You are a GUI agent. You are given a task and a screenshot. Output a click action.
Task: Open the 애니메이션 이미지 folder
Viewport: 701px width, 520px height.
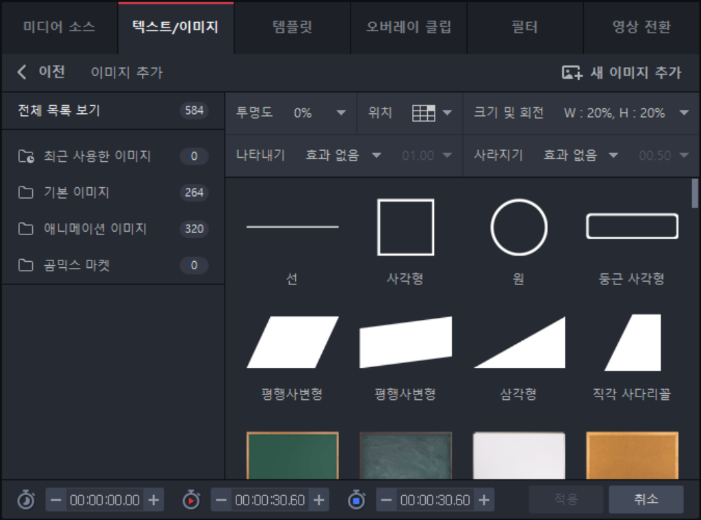point(95,228)
